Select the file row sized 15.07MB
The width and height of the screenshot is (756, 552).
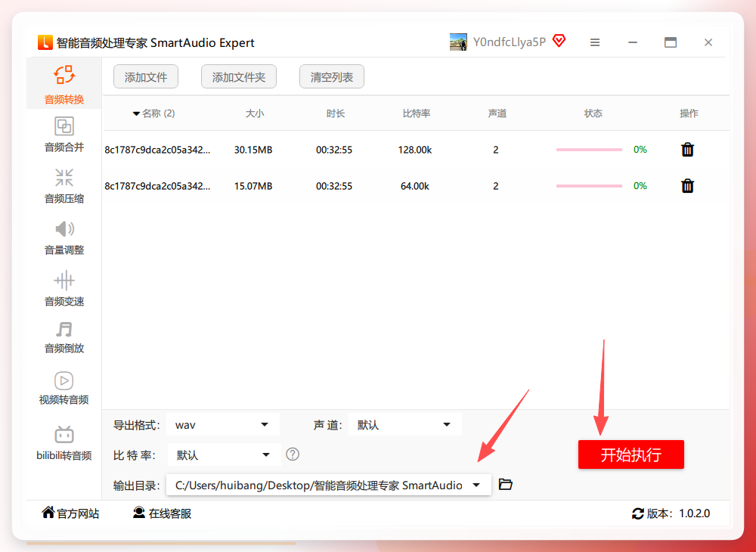click(416, 185)
